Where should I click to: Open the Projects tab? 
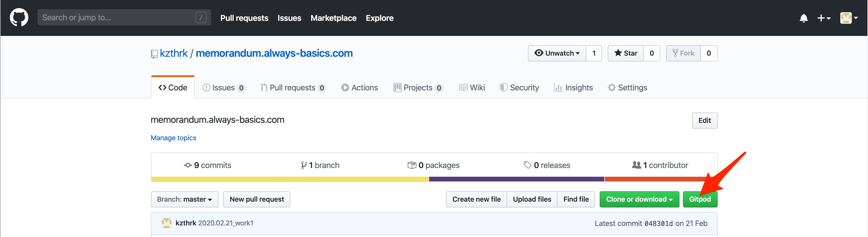418,87
